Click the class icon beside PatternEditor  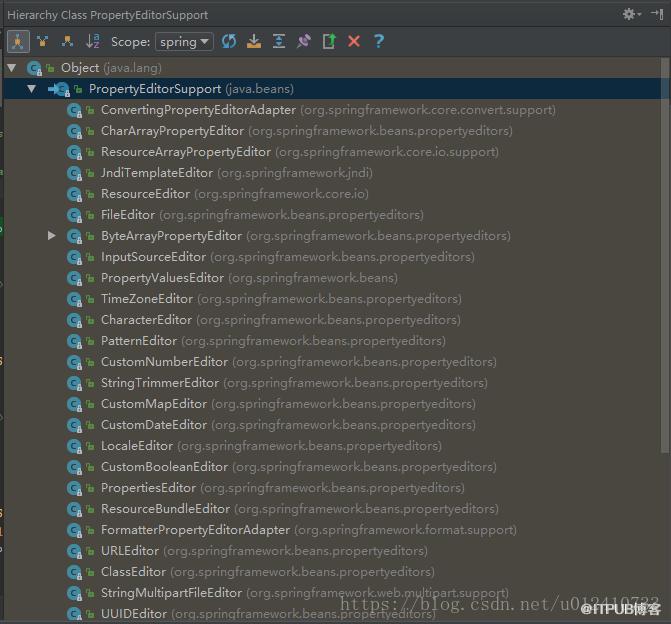(74, 341)
